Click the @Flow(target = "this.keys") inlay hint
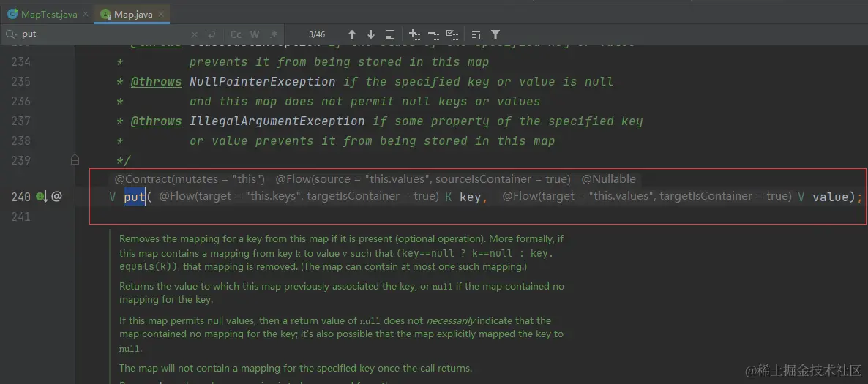 tap(299, 197)
